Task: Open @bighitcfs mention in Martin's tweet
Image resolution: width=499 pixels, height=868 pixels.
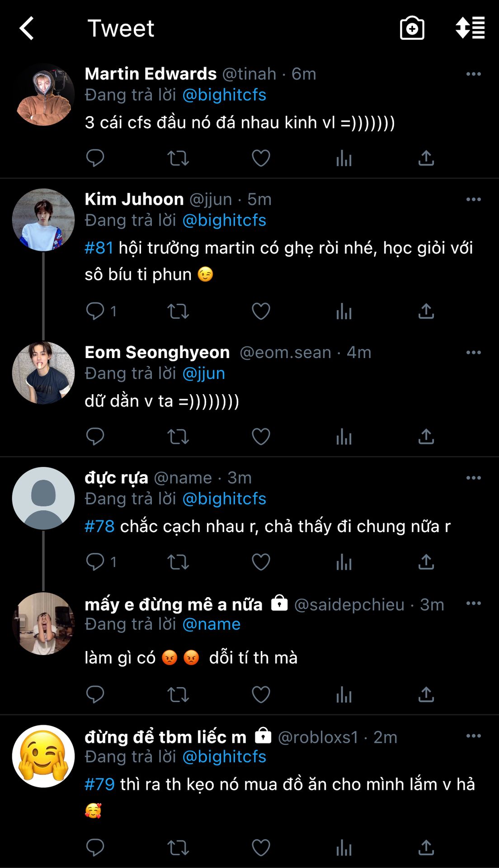Action: coord(224,95)
